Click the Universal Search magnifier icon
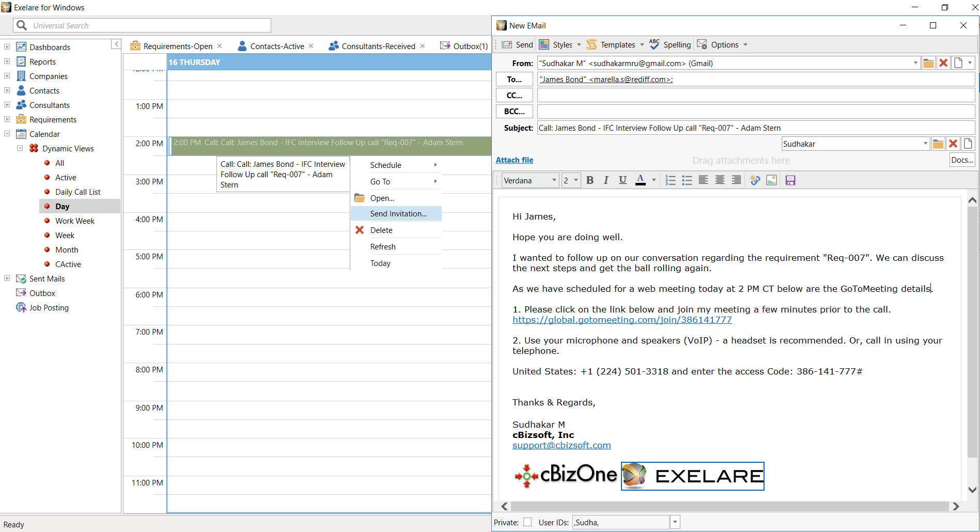 tap(21, 25)
